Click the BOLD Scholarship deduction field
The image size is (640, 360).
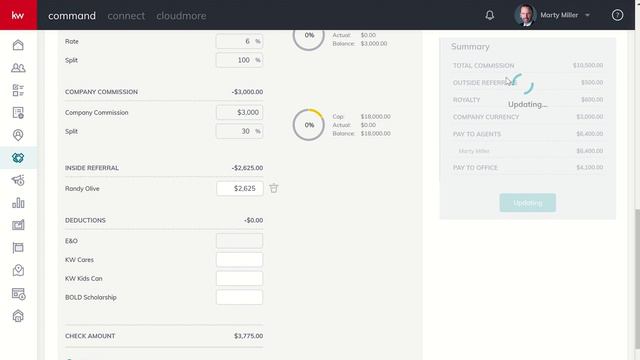[x=239, y=297]
